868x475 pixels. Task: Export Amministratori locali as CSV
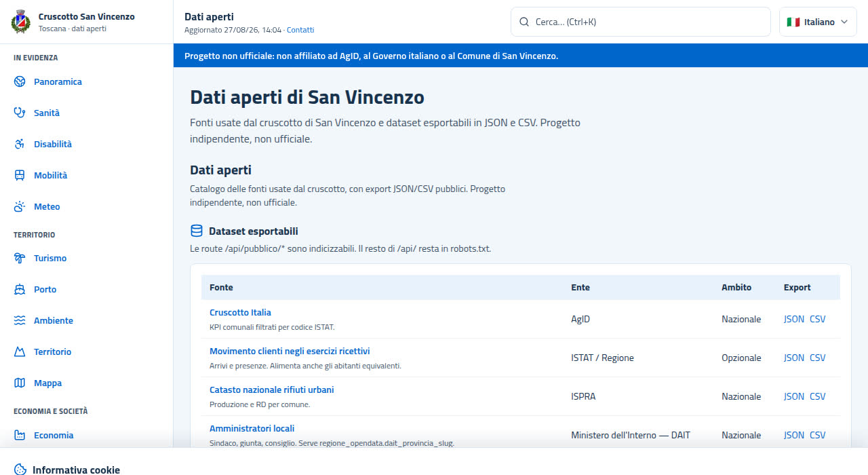pos(818,435)
